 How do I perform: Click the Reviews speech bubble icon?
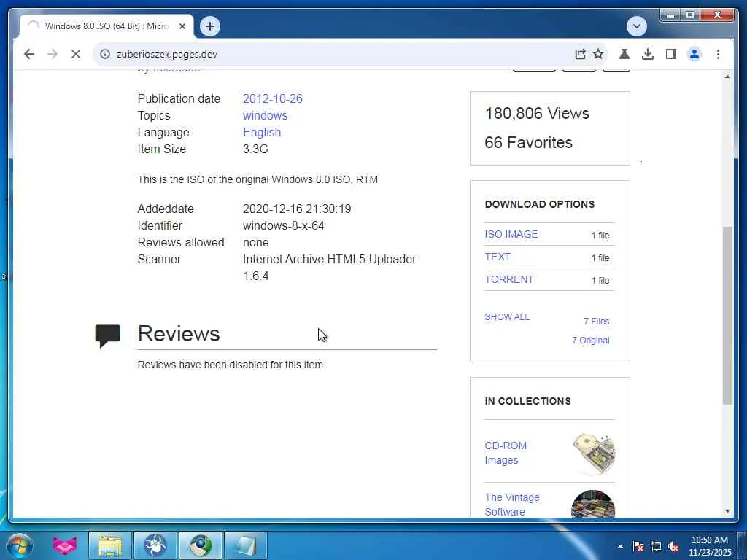[x=108, y=335]
